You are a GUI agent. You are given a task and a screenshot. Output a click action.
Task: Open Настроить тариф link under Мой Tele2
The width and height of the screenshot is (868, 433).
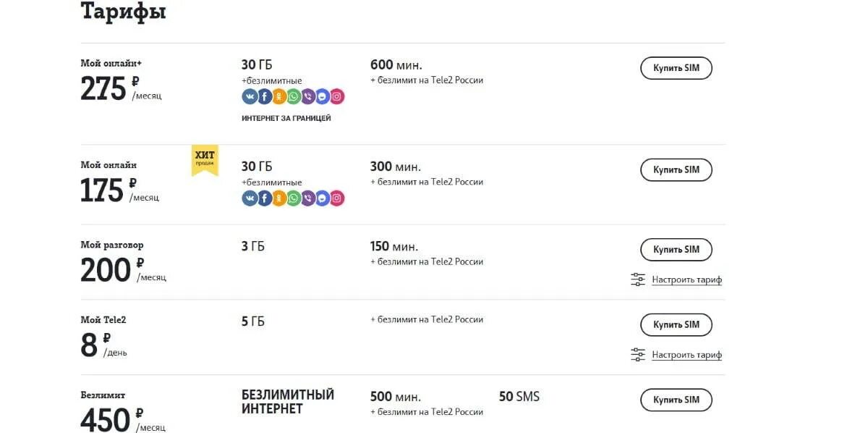pos(686,355)
